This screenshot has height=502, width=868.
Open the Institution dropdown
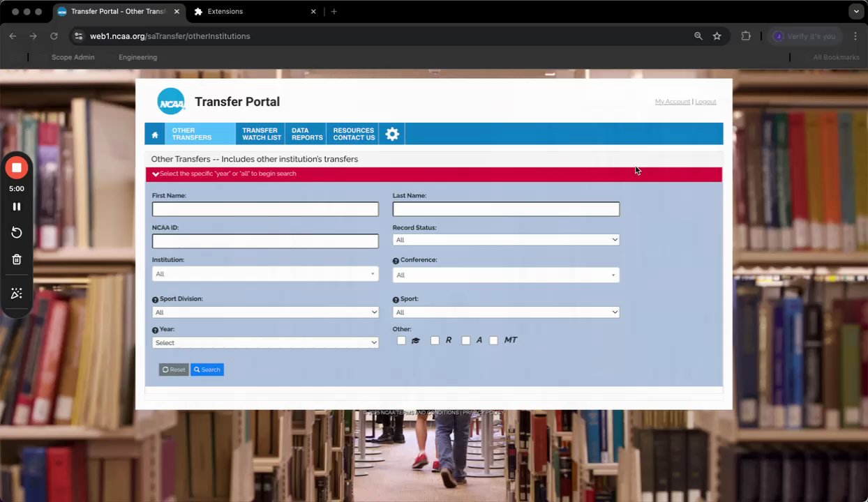click(x=265, y=274)
